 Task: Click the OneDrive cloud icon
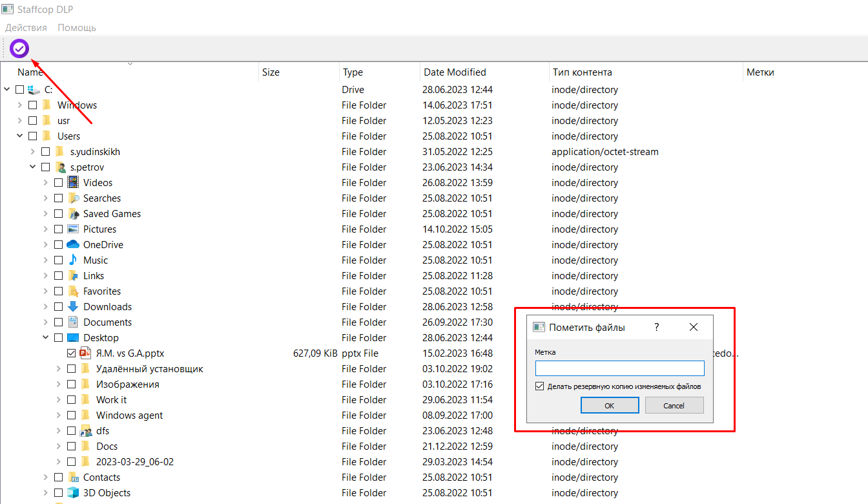click(73, 245)
